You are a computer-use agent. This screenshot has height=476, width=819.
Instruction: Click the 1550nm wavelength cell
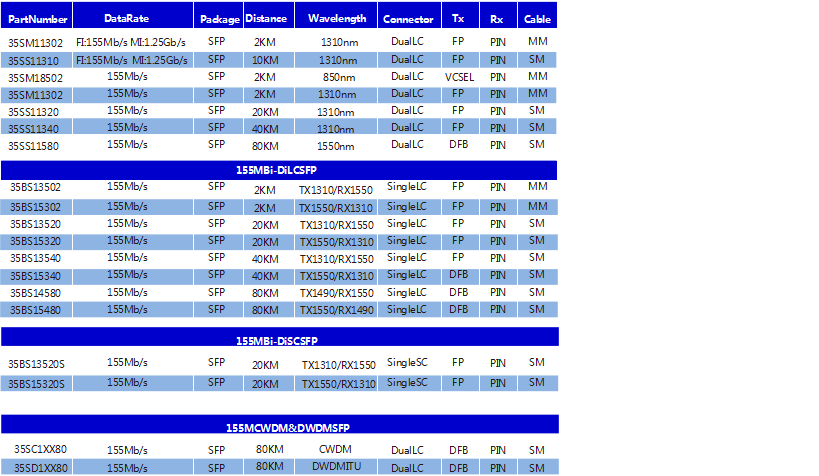coord(335,146)
